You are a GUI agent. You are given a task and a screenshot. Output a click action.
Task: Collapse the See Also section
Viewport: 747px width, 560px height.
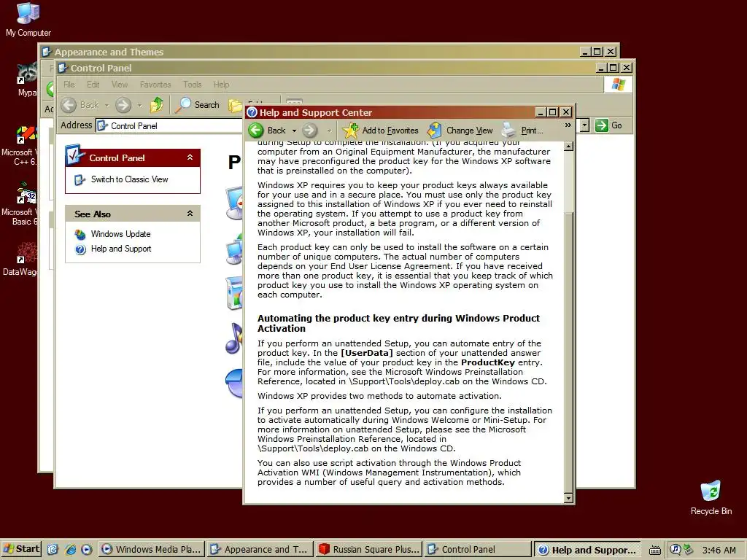point(190,214)
